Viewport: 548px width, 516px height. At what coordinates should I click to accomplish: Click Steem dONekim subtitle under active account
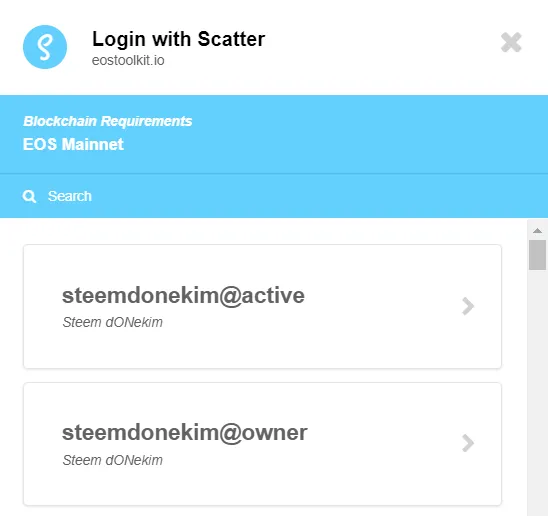coord(113,322)
